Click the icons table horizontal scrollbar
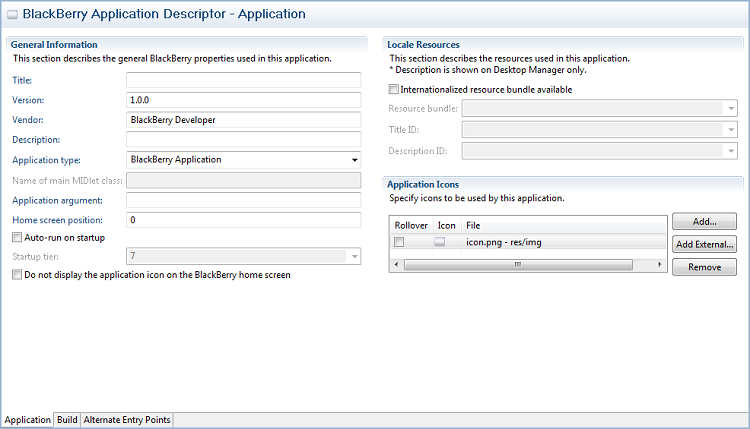 [x=518, y=264]
